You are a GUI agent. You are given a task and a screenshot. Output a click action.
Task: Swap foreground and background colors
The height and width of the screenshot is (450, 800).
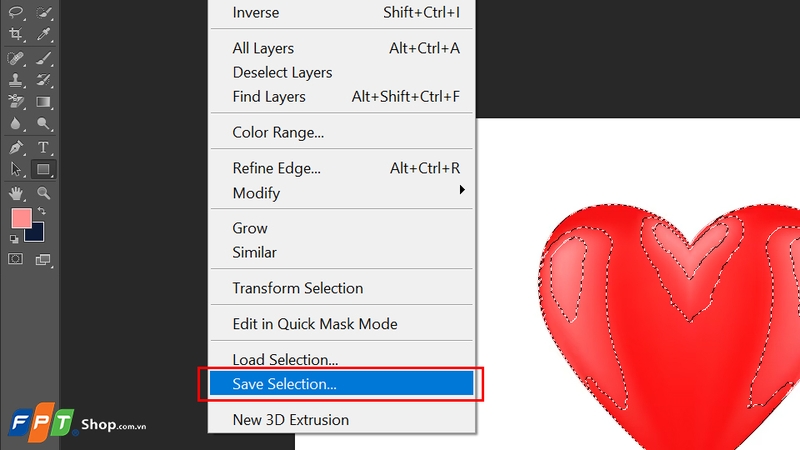click(x=42, y=211)
